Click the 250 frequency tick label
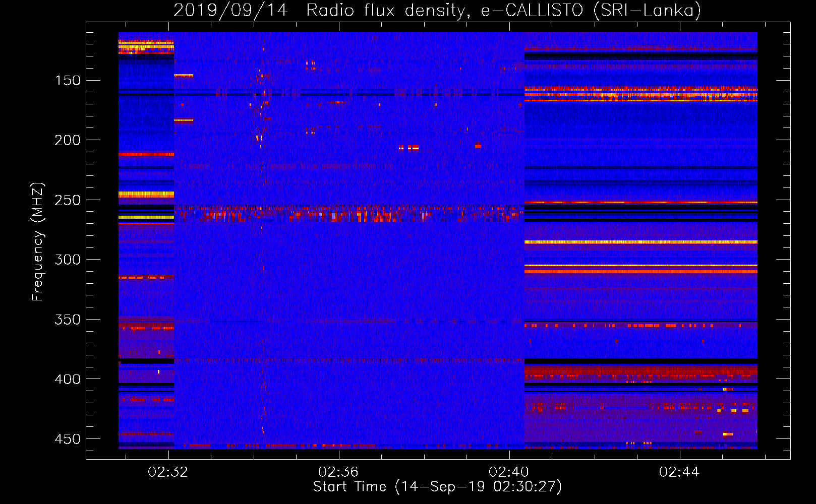This screenshot has height=504, width=816. pyautogui.click(x=68, y=200)
